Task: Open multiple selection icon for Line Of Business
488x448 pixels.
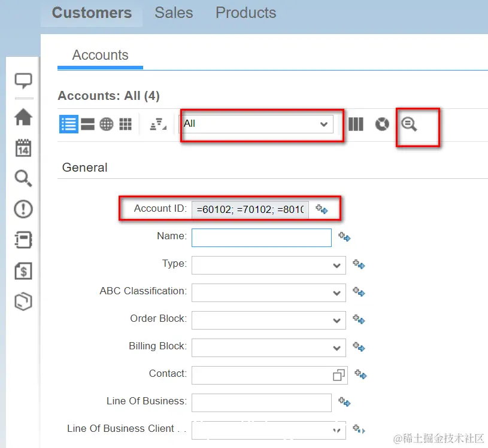Action: (344, 401)
